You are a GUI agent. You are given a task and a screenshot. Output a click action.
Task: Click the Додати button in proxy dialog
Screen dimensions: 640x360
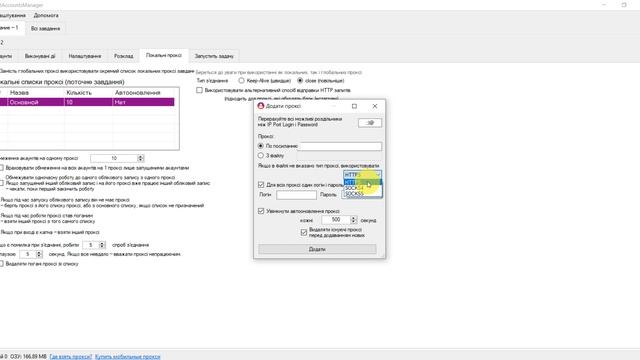tap(317, 249)
